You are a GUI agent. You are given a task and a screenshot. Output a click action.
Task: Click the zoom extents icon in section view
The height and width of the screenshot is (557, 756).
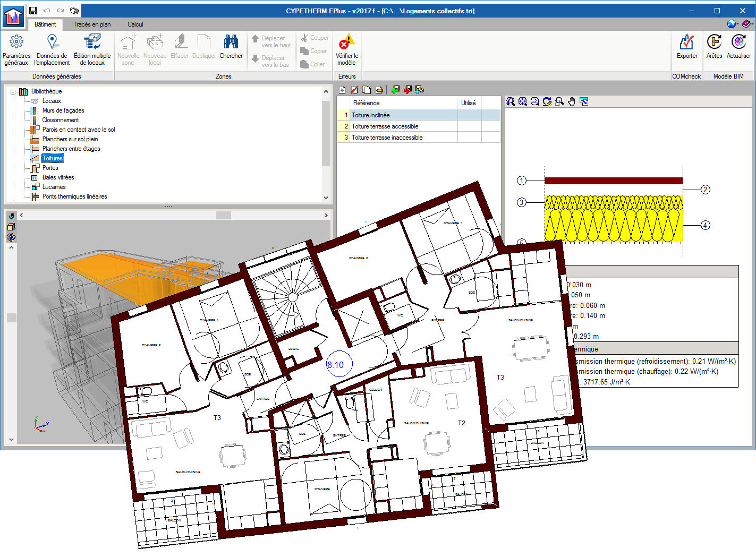click(x=523, y=101)
